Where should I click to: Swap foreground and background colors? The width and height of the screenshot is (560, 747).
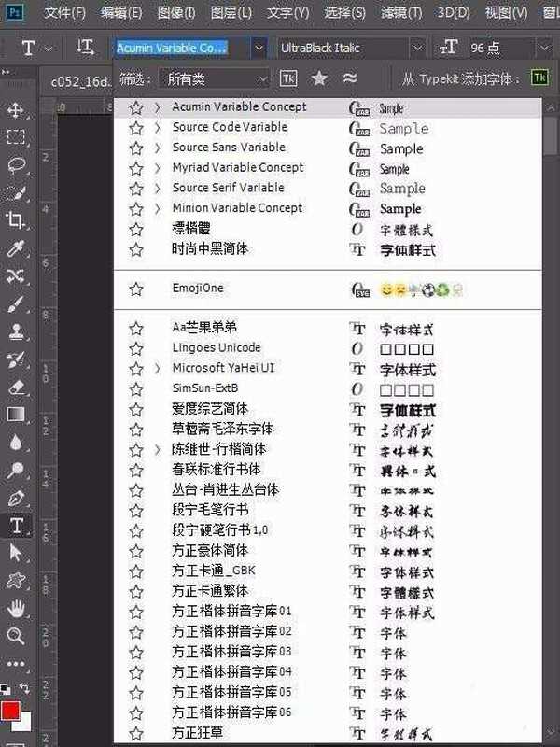click(24, 687)
